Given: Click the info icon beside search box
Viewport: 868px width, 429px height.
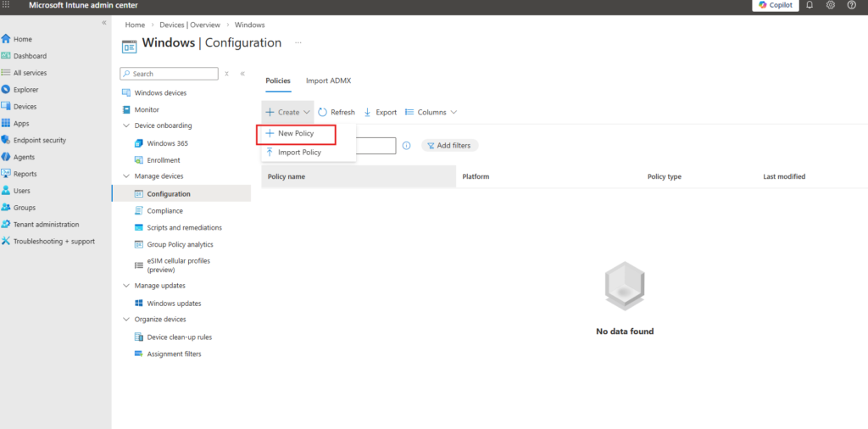Looking at the screenshot, I should (406, 146).
